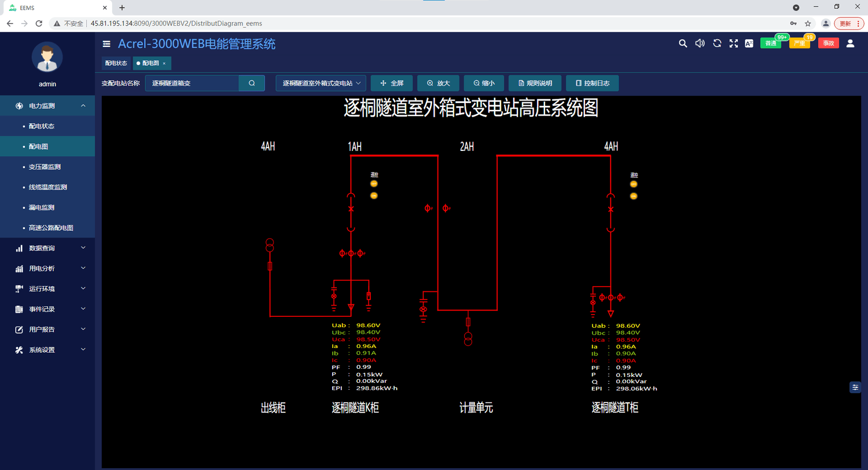Viewport: 868px width, 470px height.
Task: Click the yellow 严重 alarm badge
Action: (x=799, y=43)
